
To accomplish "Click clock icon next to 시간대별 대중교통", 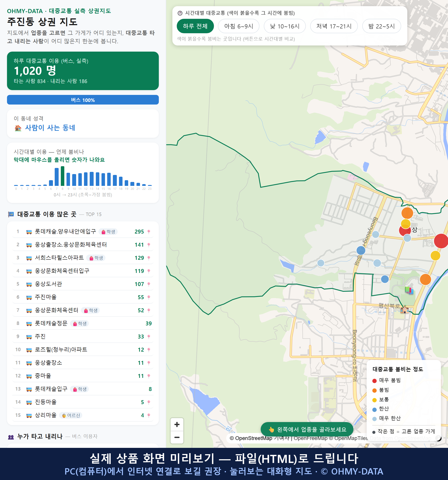I will [180, 13].
